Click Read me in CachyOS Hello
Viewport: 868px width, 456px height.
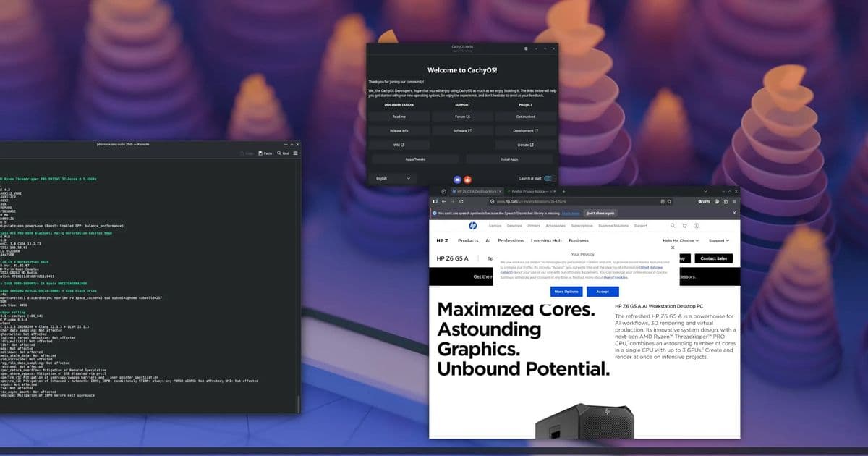pyautogui.click(x=399, y=117)
